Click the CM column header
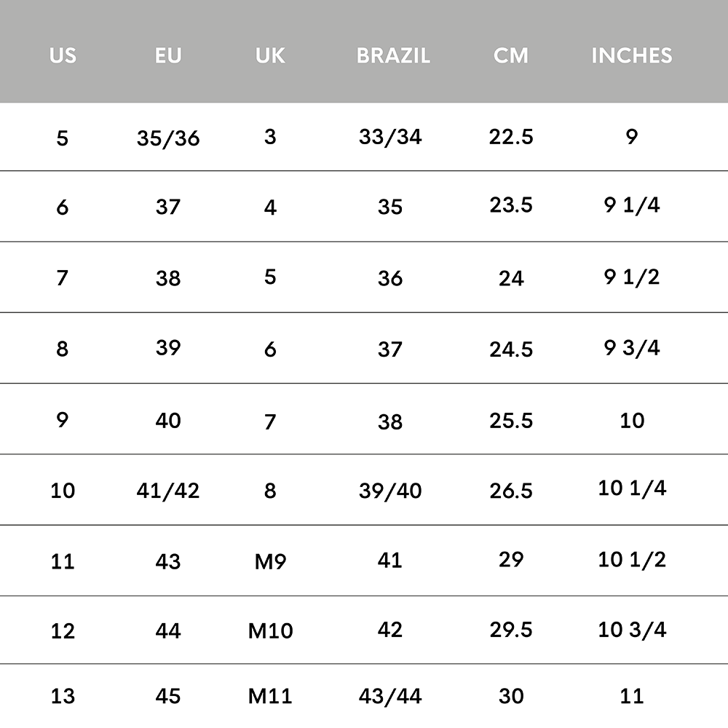728x728 pixels. tap(511, 56)
